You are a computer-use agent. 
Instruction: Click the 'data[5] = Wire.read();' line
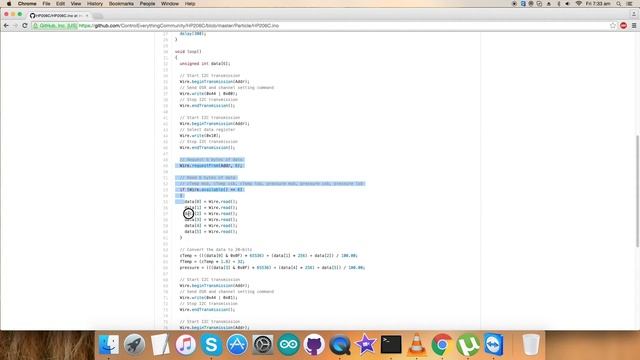coord(211,231)
